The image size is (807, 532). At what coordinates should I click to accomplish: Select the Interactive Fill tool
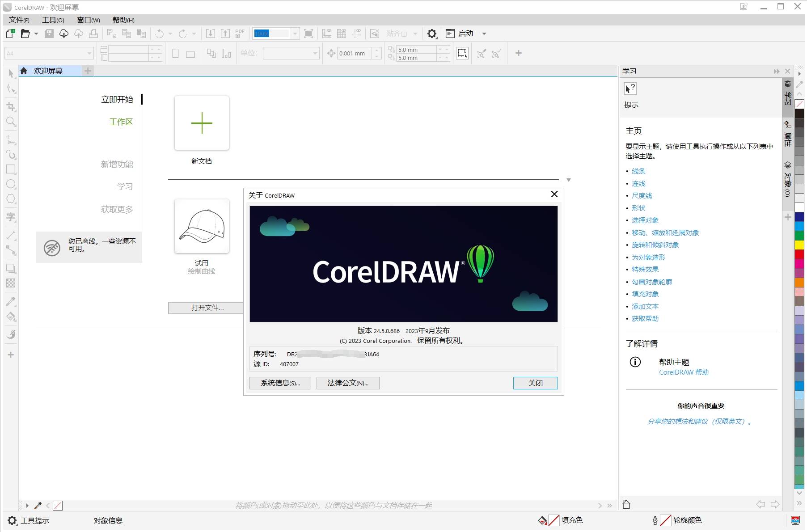coord(11,317)
